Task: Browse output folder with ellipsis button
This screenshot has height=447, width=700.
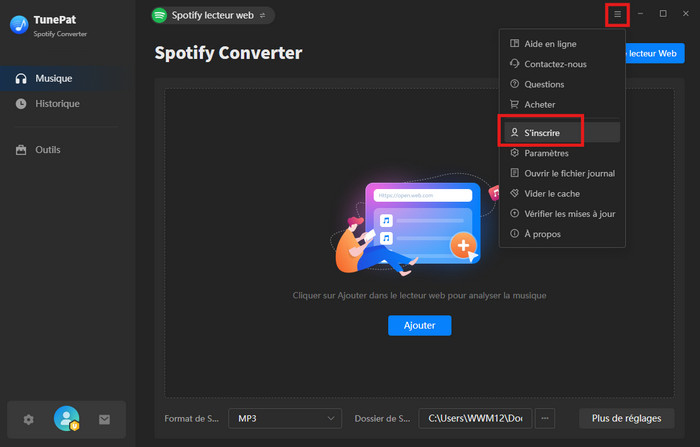Action: pos(545,418)
